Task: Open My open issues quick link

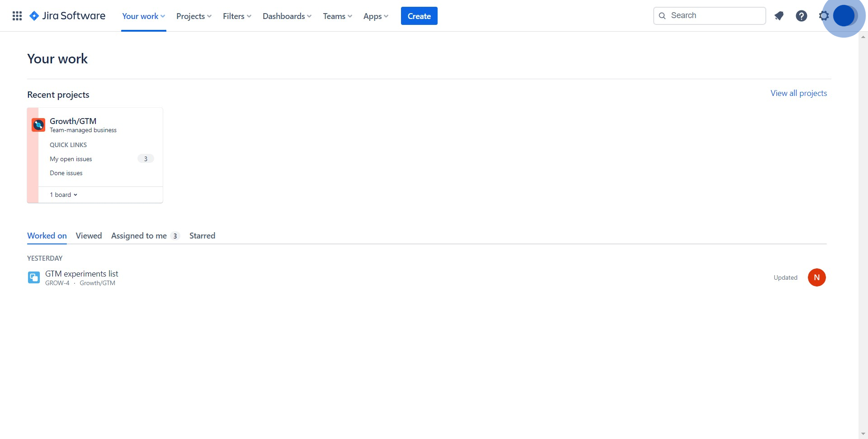Action: (x=71, y=159)
